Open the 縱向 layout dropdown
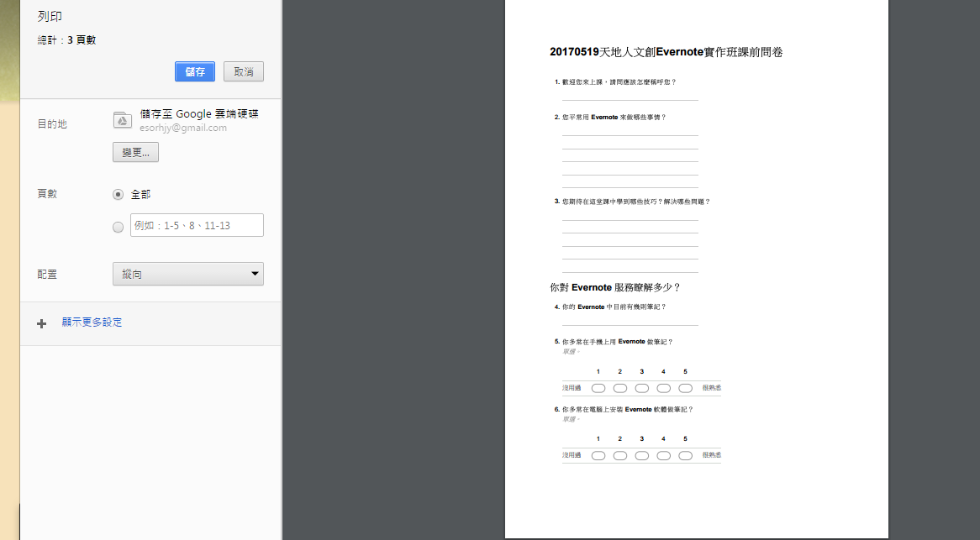This screenshot has width=980, height=540. [x=188, y=274]
